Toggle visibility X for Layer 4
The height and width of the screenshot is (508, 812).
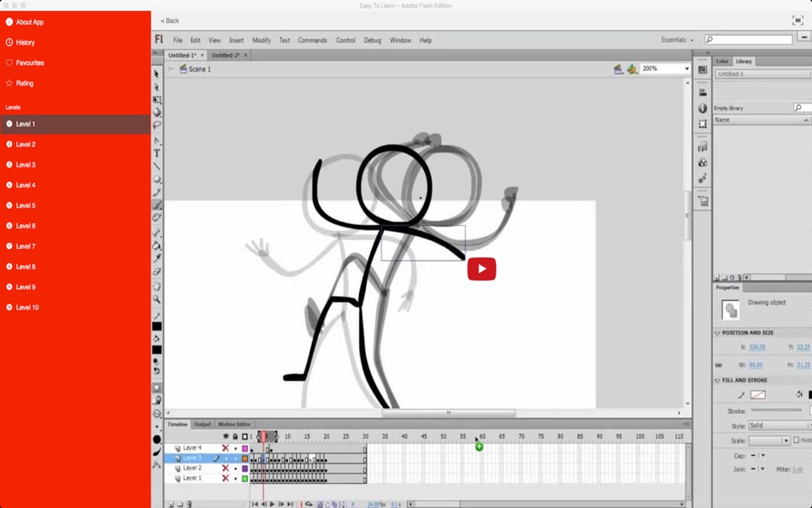226,448
